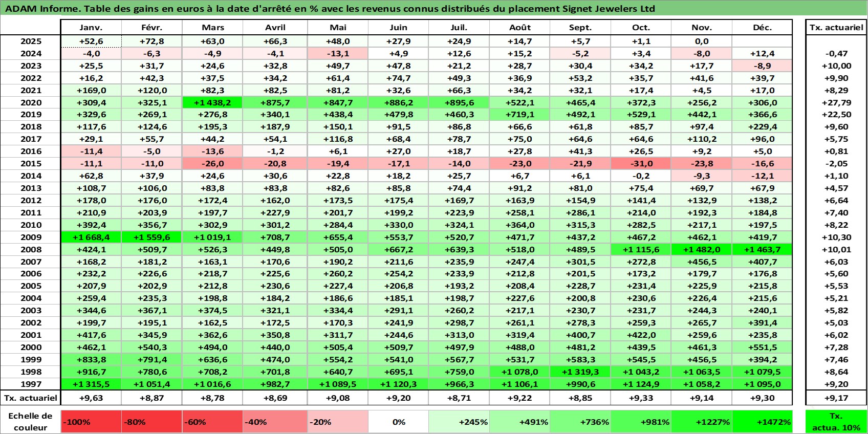Click the -60% color scale swatch
868x434 pixels.
tap(212, 422)
